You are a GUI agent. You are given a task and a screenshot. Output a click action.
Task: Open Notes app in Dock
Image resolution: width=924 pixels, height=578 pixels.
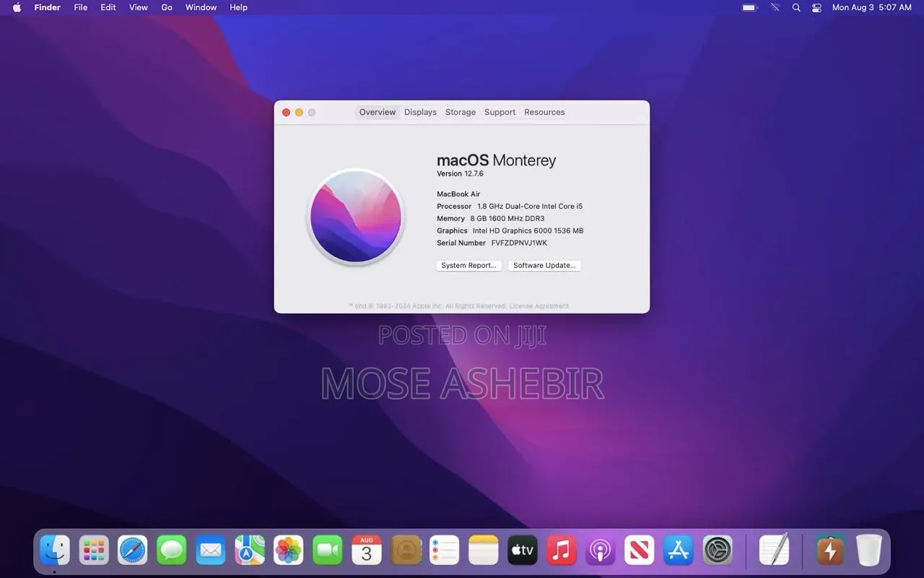pos(484,551)
